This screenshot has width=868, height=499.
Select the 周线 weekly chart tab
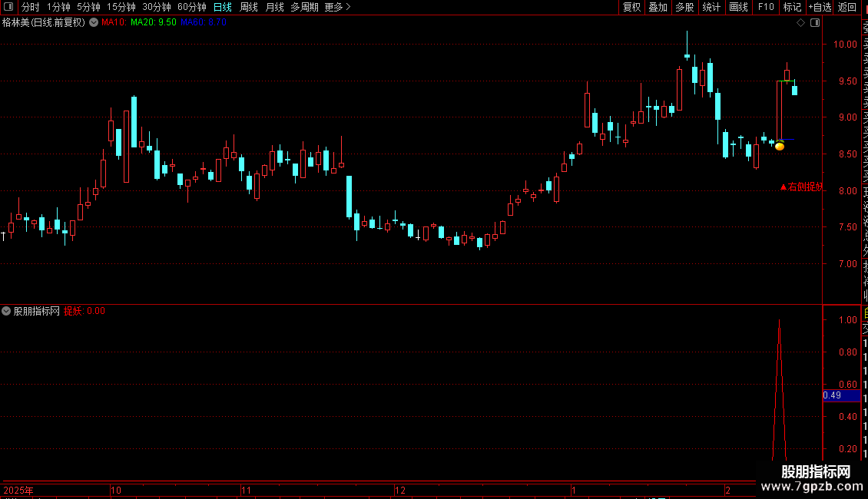point(249,7)
